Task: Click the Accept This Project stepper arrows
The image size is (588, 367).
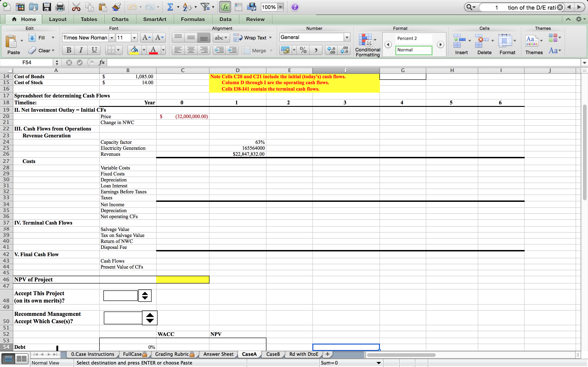Action: (x=145, y=296)
